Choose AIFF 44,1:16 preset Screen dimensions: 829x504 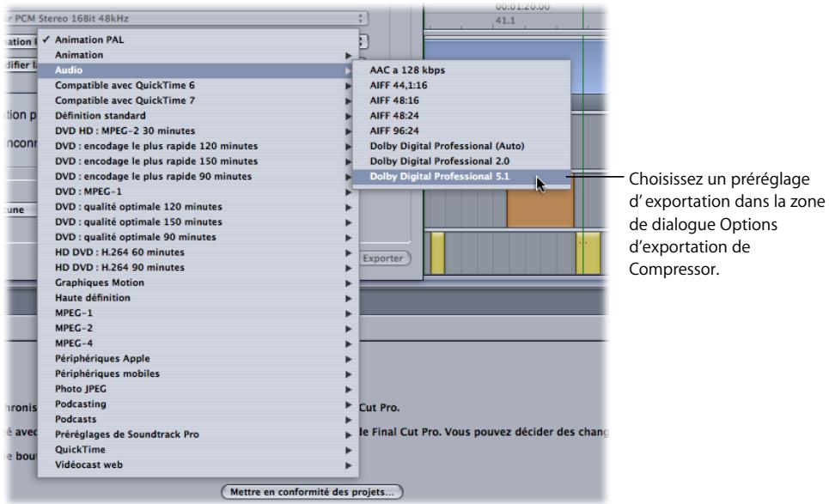(462, 85)
